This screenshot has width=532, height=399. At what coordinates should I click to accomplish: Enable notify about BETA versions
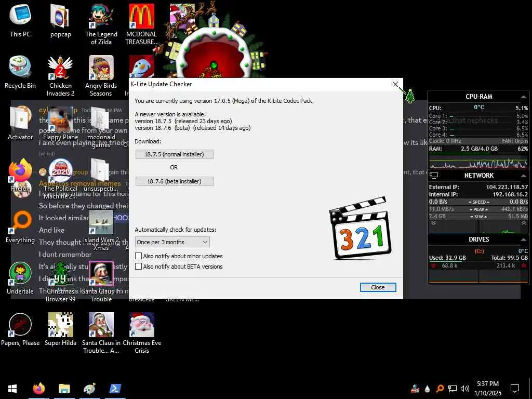click(x=138, y=267)
